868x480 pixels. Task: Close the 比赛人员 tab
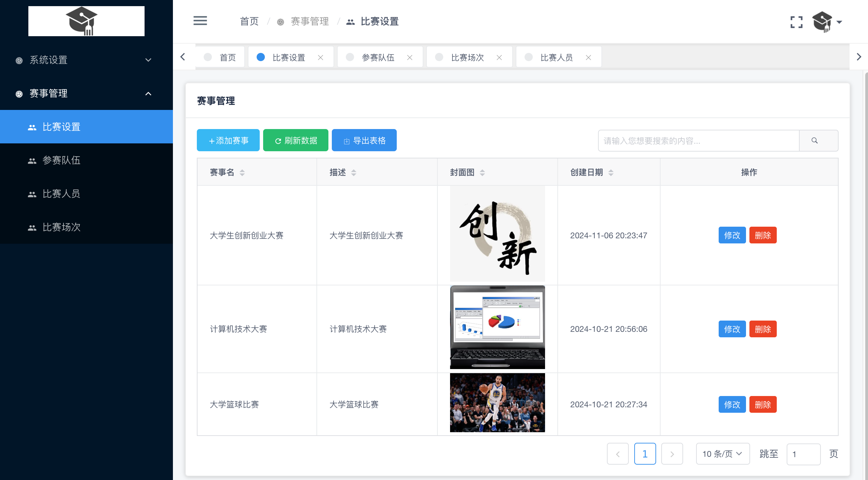pyautogui.click(x=588, y=57)
